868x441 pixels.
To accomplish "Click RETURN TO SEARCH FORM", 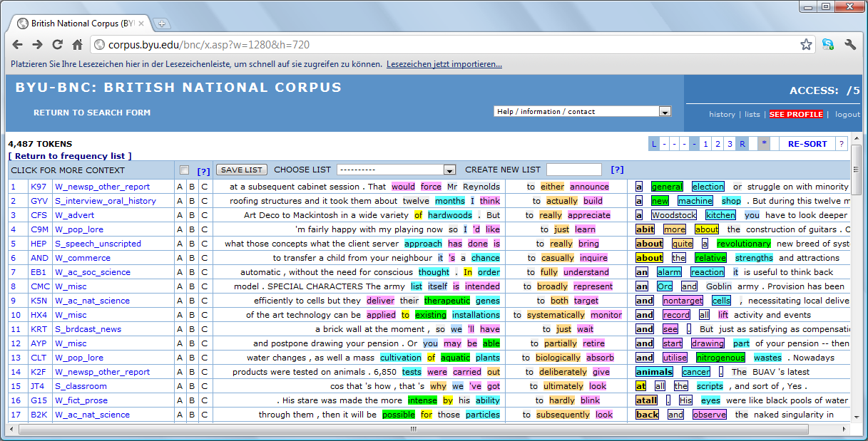I will click(x=92, y=113).
